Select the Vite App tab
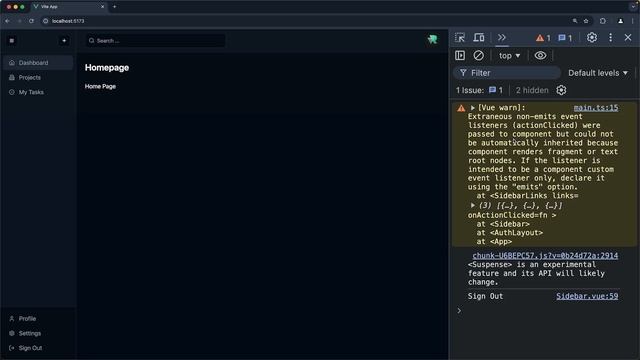640x360 pixels. click(x=68, y=7)
